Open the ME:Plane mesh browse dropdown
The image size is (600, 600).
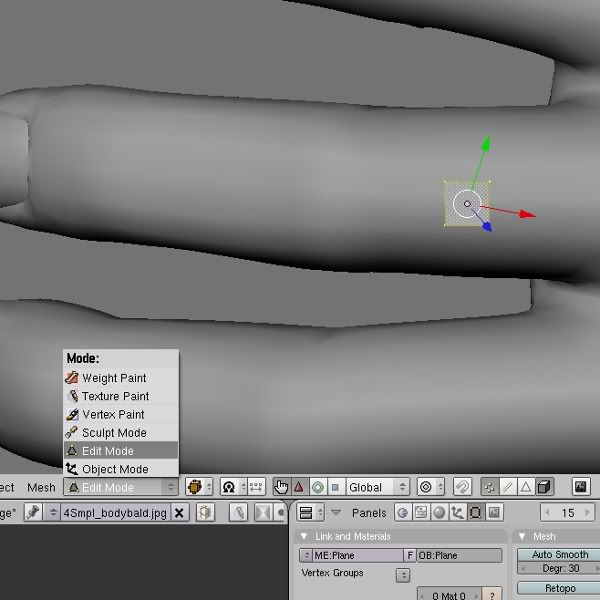[x=306, y=555]
